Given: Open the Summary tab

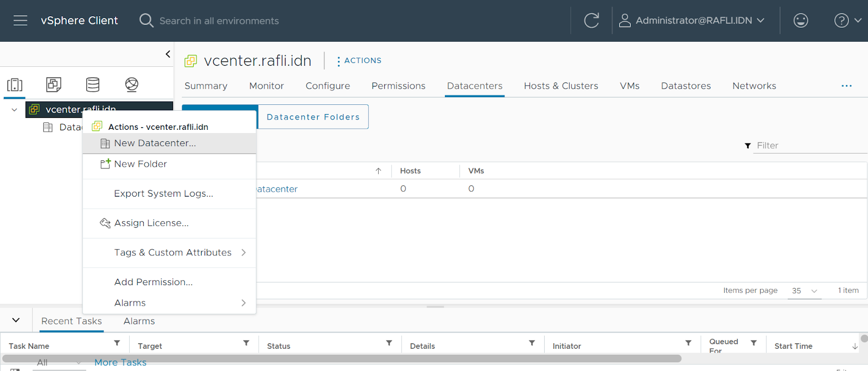Looking at the screenshot, I should coord(206,86).
